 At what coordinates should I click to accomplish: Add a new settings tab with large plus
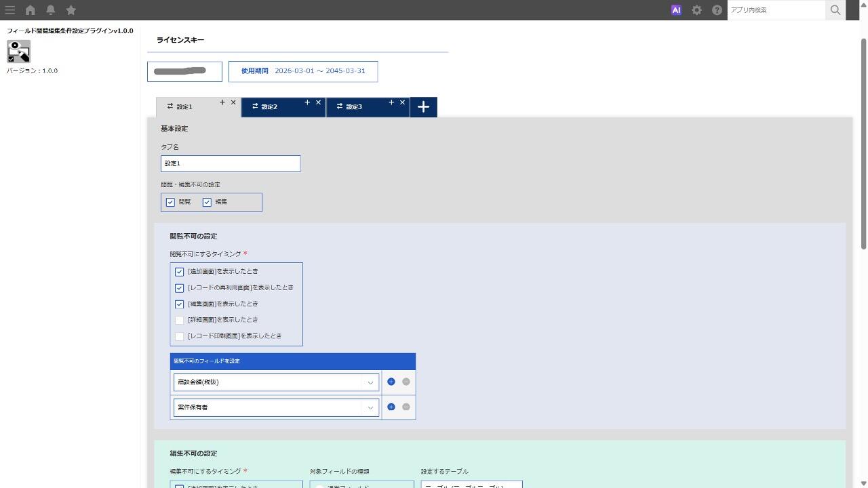423,107
